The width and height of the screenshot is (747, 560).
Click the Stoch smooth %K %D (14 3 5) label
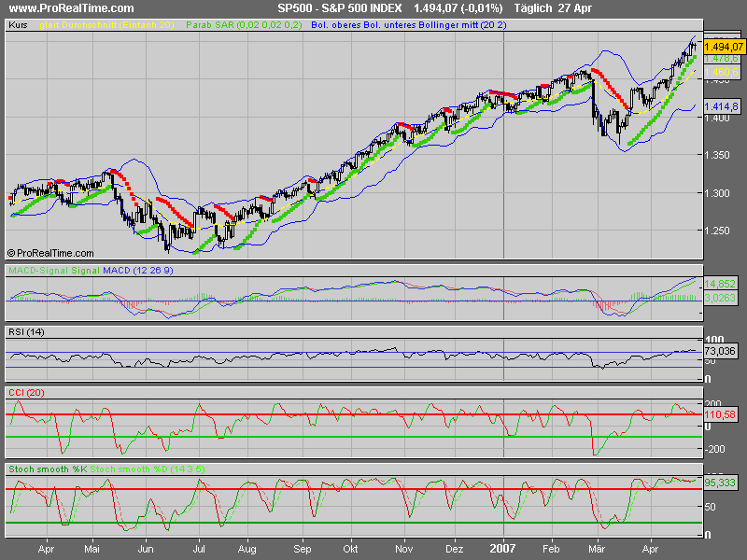pos(106,469)
